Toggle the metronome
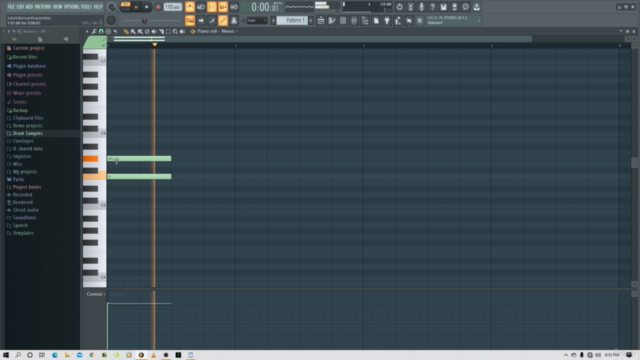The width and height of the screenshot is (640, 360). coord(190,7)
